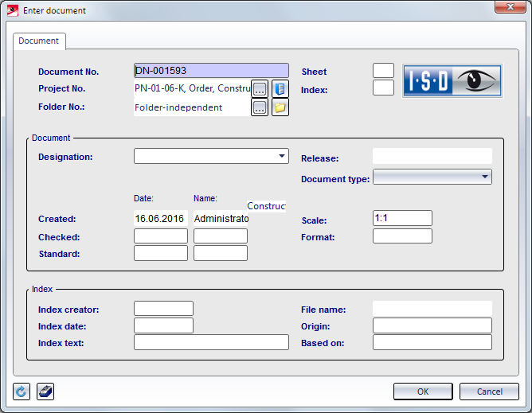Open the ellipsis button next to Project No.
This screenshot has width=532, height=413.
[260, 88]
